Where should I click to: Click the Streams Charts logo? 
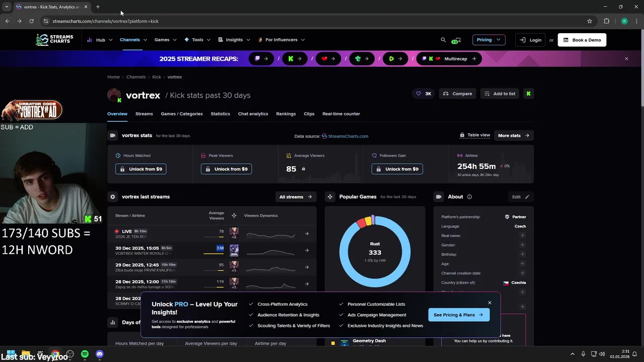(x=54, y=40)
